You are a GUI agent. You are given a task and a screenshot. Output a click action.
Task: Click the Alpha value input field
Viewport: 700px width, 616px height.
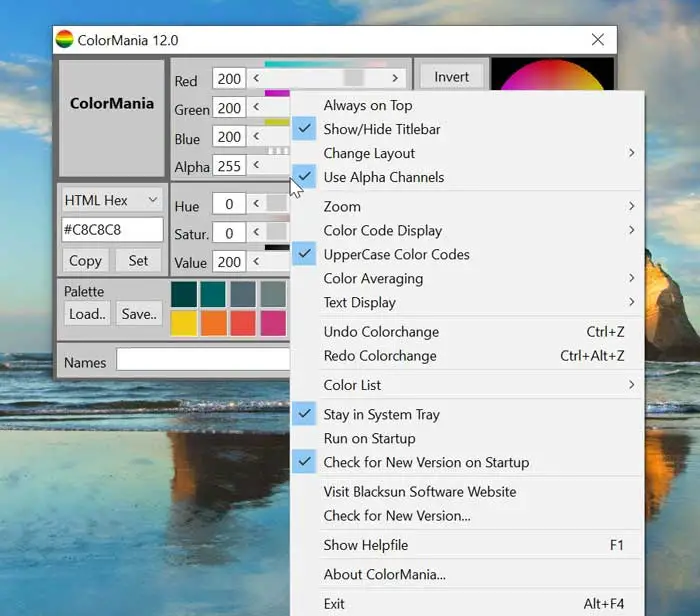click(229, 166)
